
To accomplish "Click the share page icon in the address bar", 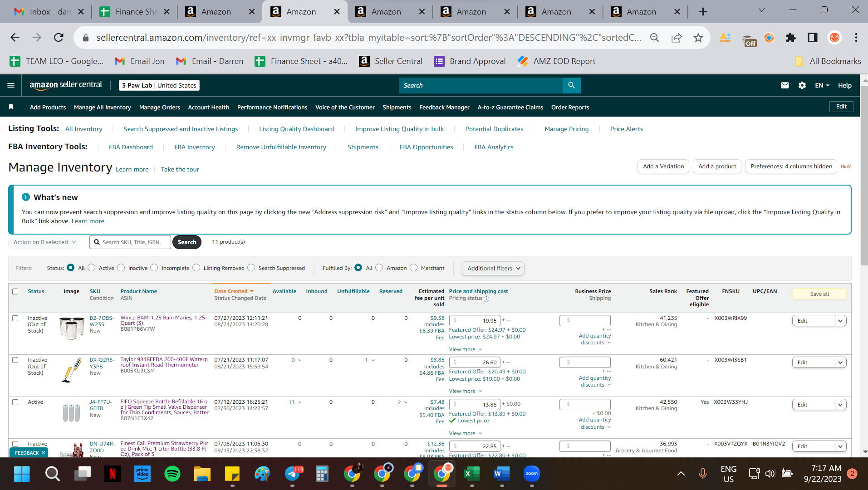I will click(677, 38).
